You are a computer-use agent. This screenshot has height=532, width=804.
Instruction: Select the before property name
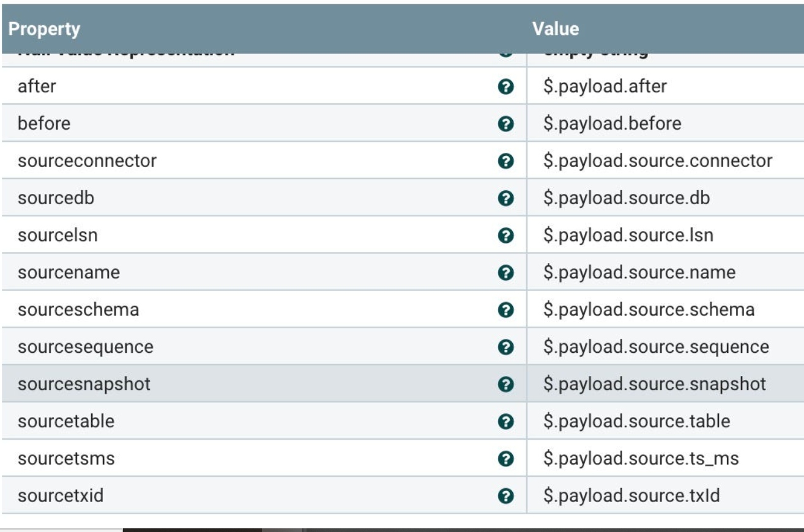(x=44, y=124)
